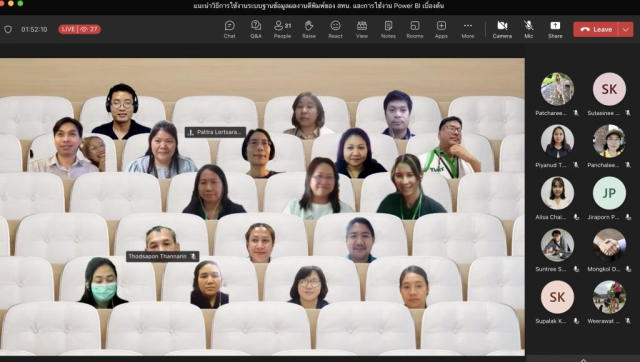Select Alisa Chai's participant avatar
640x362 pixels.
[557, 193]
